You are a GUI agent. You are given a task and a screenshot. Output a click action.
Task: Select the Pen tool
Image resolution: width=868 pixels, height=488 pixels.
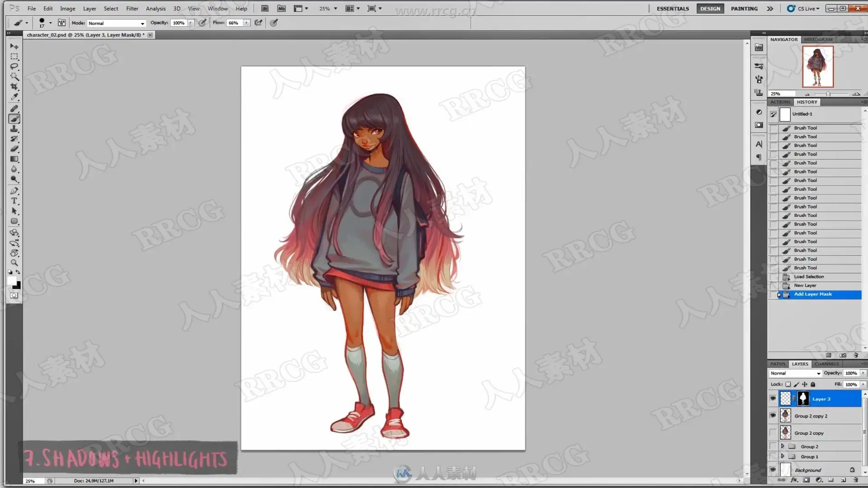tap(14, 191)
